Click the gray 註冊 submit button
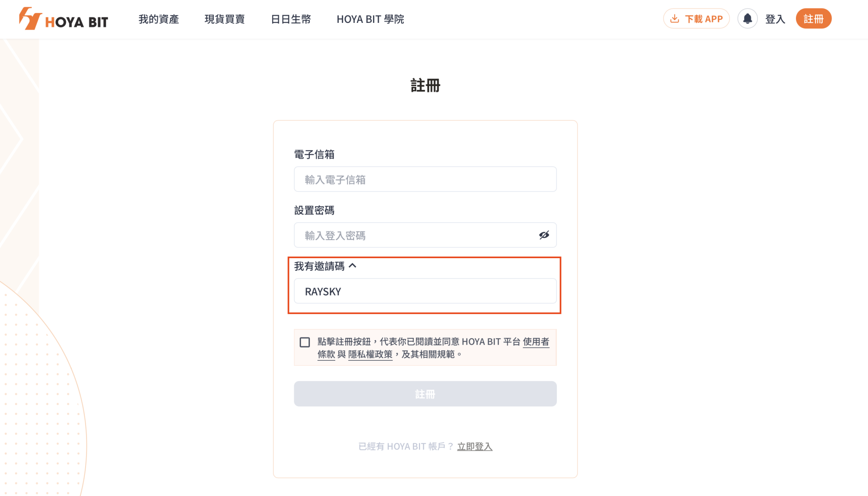The height and width of the screenshot is (496, 868). tap(425, 394)
